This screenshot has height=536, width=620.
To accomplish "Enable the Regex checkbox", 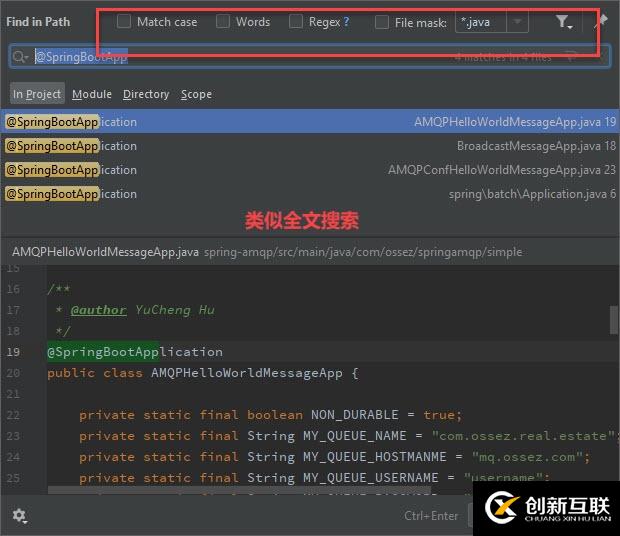I will pyautogui.click(x=296, y=21).
